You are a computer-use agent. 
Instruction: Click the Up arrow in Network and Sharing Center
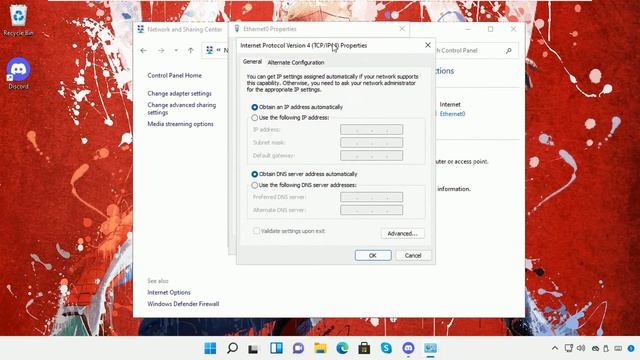pyautogui.click(x=191, y=51)
